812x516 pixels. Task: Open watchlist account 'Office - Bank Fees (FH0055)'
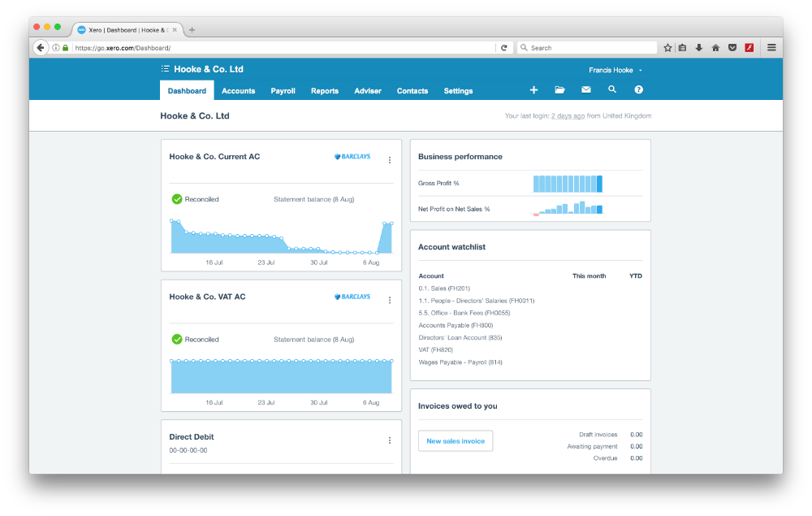464,313
